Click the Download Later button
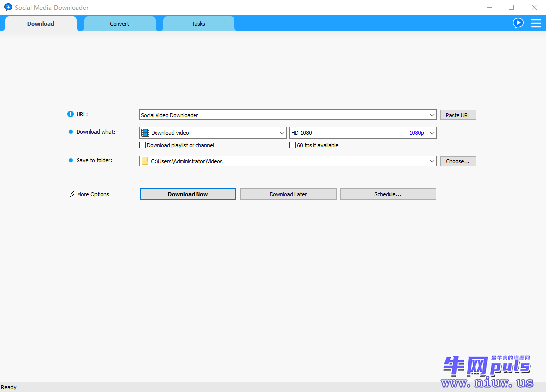 coord(288,194)
